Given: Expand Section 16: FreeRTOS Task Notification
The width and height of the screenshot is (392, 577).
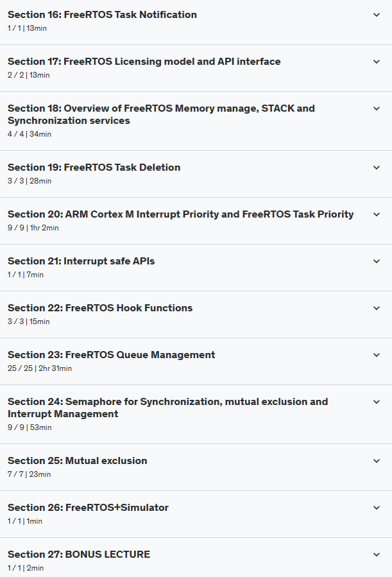Looking at the screenshot, I should [377, 14].
